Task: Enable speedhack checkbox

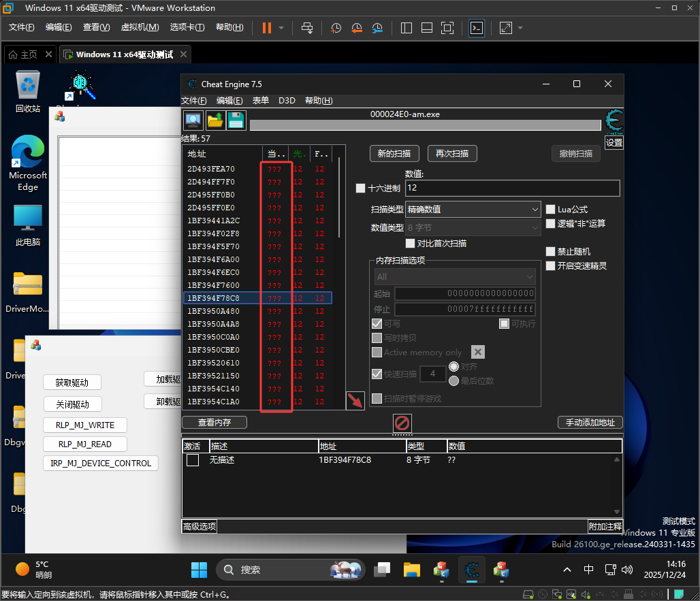Action: (550, 266)
